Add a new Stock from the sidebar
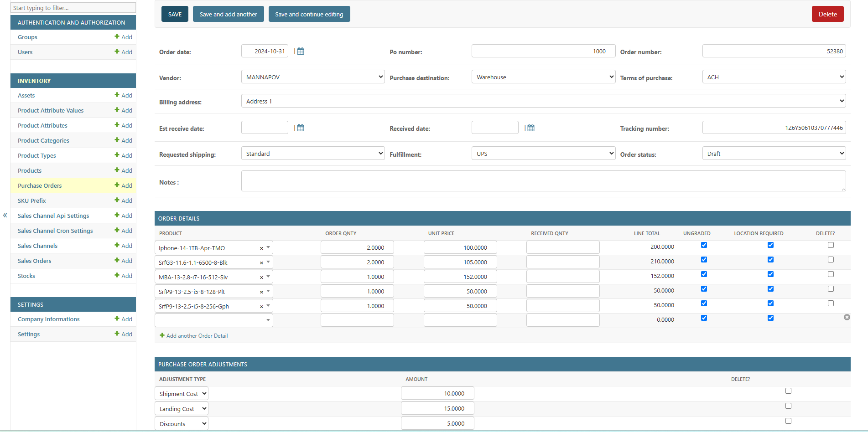The image size is (868, 432). click(123, 276)
